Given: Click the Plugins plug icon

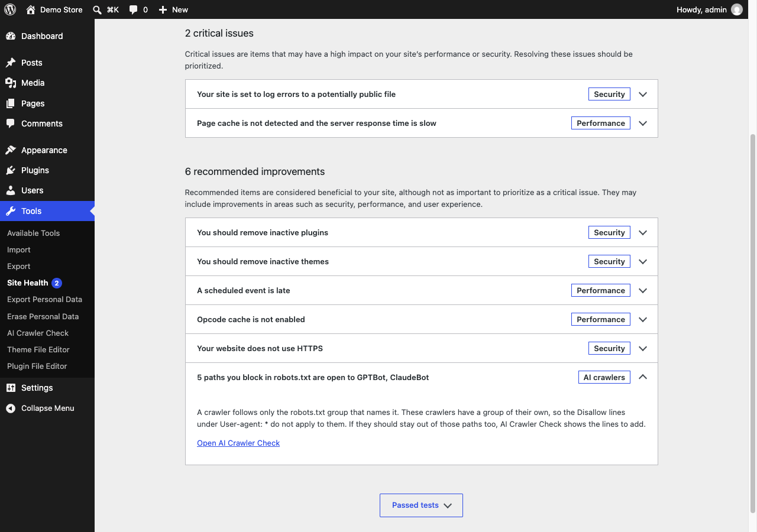Looking at the screenshot, I should pyautogui.click(x=11, y=170).
